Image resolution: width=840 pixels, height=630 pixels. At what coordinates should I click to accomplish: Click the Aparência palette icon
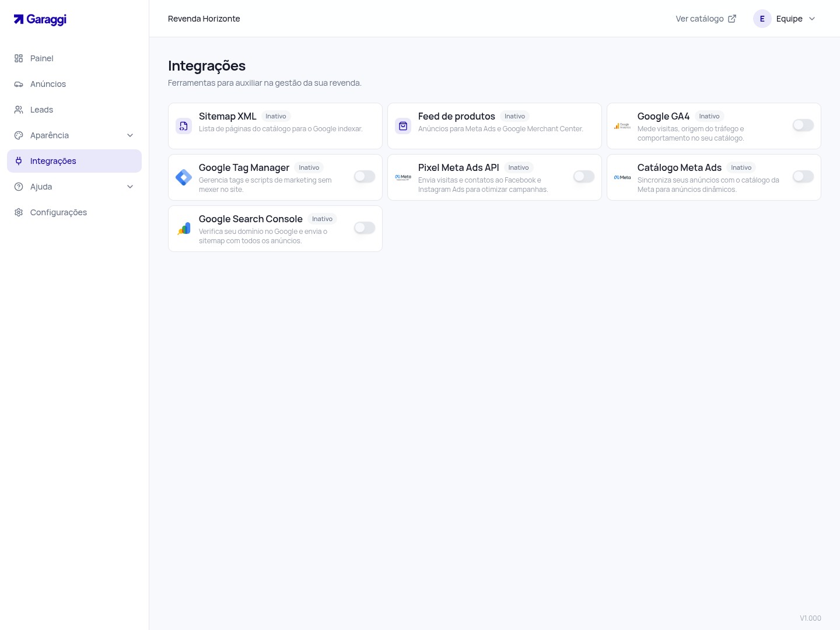[x=19, y=135]
